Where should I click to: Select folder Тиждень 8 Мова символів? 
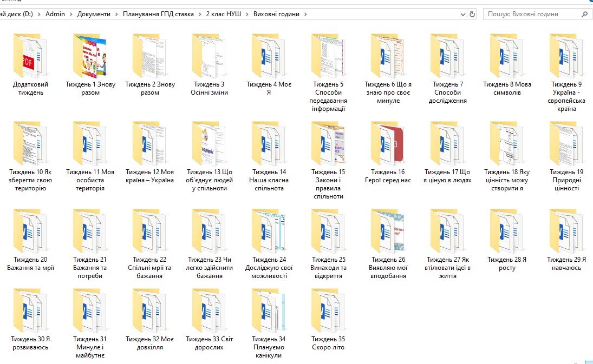pos(507,57)
